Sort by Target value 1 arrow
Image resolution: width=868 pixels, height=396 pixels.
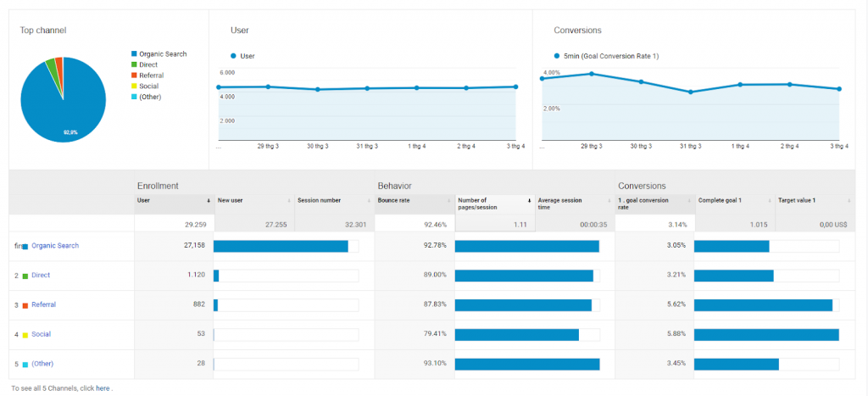tap(849, 200)
